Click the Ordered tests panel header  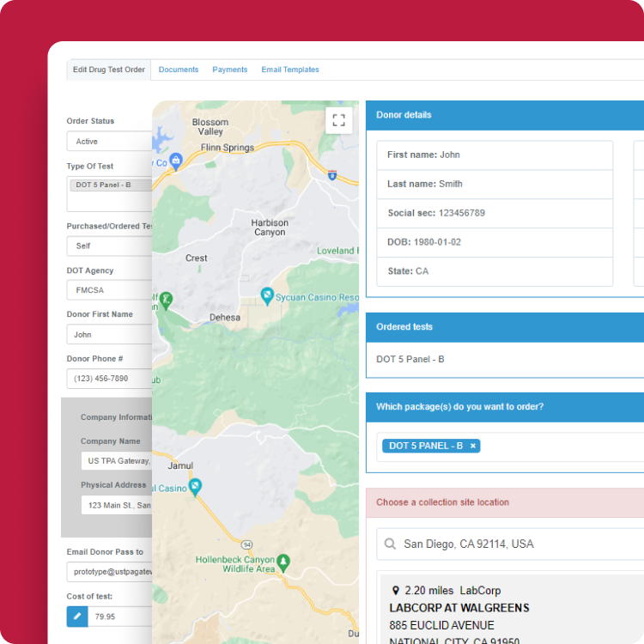[x=505, y=327]
